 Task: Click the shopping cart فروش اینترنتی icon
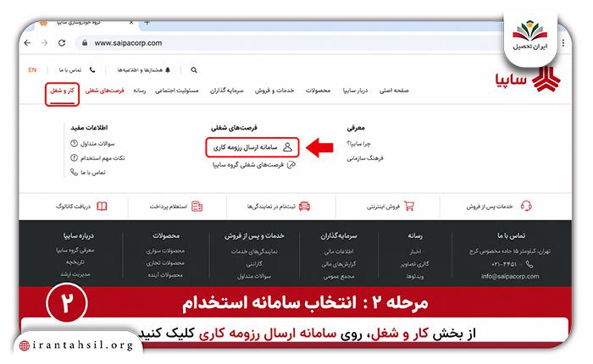pyautogui.click(x=409, y=206)
